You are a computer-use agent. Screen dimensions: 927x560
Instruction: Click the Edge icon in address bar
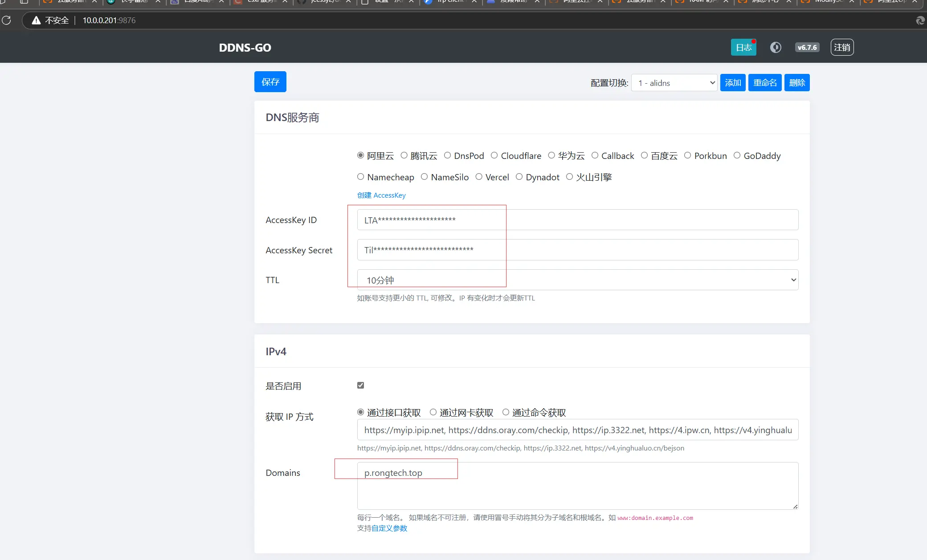pos(920,20)
